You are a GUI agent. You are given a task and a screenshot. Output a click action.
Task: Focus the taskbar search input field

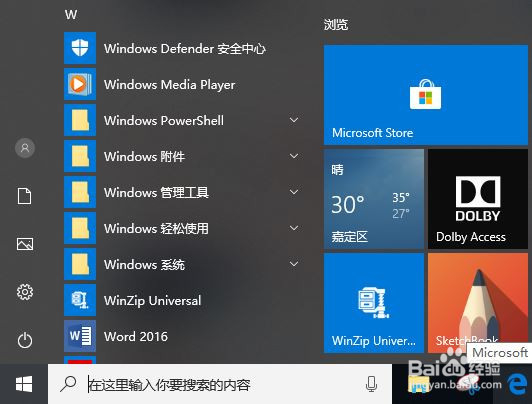pyautogui.click(x=220, y=384)
